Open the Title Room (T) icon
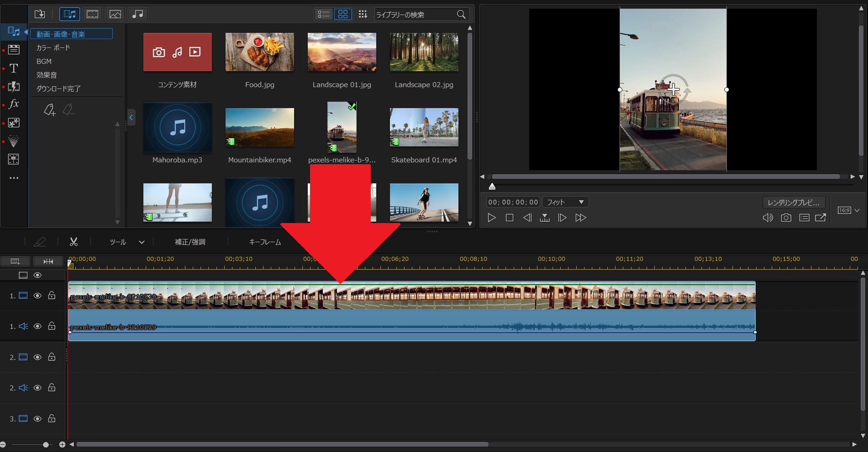This screenshot has width=868, height=452. [x=14, y=68]
